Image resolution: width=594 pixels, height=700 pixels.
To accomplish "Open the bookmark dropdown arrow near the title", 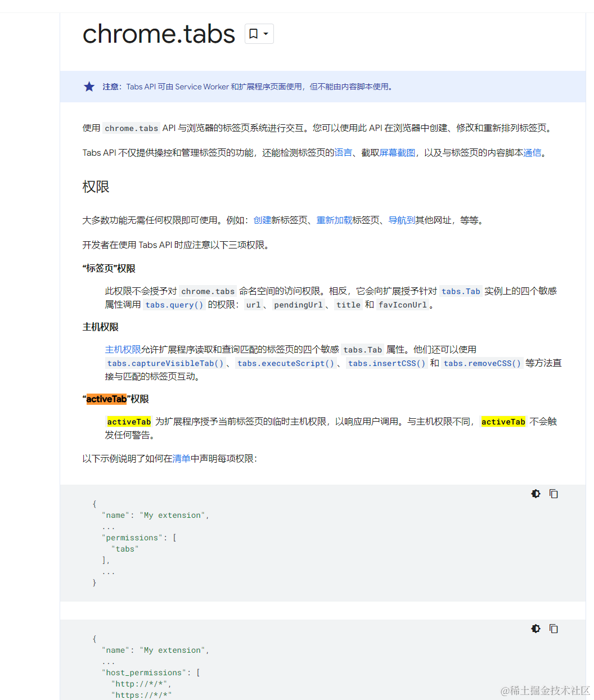I will 265,33.
